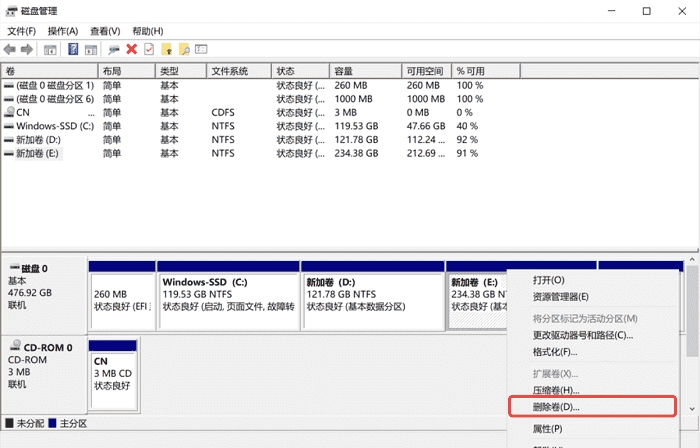Click the show/hide console tree icon
700x448 pixels.
tap(51, 49)
